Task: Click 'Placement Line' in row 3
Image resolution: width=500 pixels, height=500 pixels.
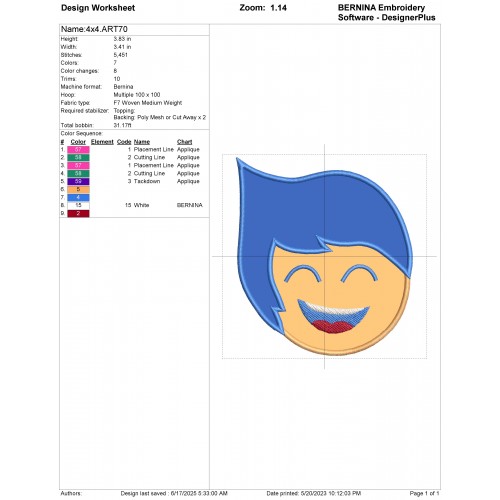Action: [154, 166]
